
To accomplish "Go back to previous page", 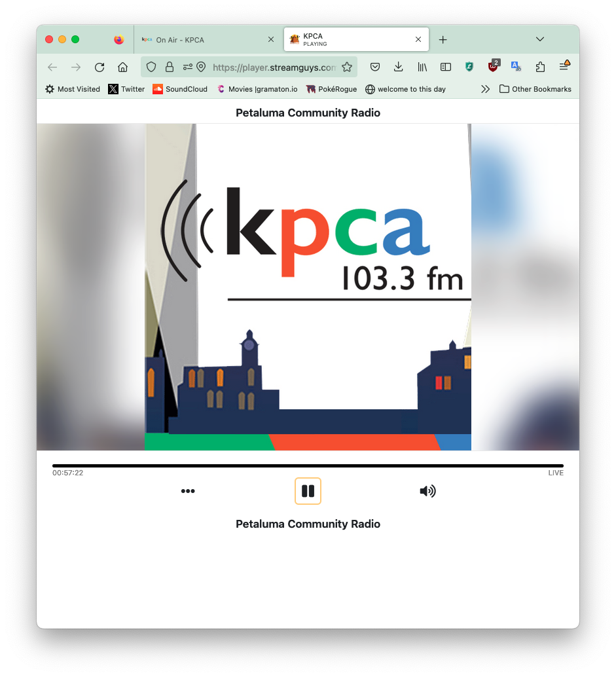I will click(x=52, y=67).
